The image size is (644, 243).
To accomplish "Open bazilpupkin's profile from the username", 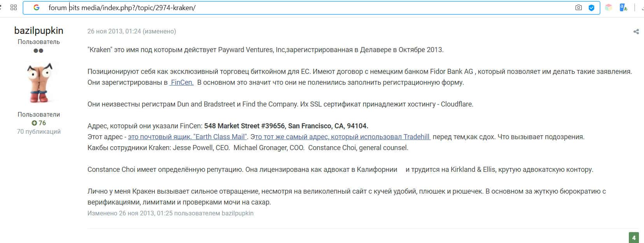I will (38, 30).
